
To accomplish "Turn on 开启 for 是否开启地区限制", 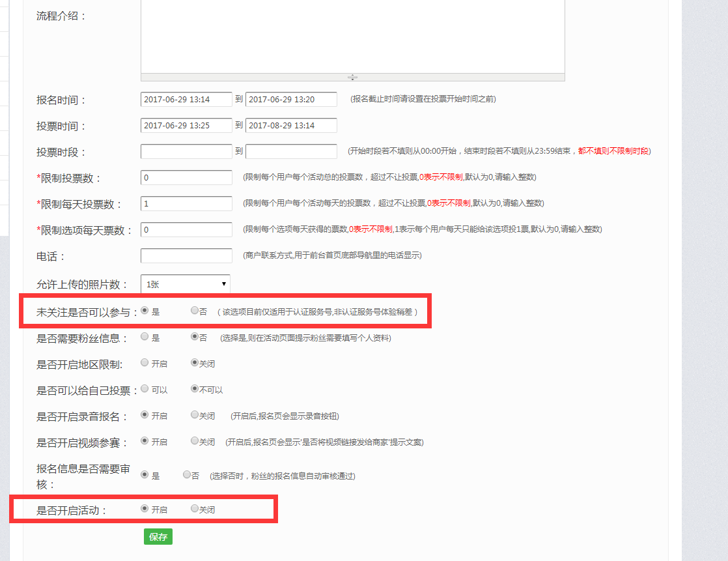I will pos(143,362).
